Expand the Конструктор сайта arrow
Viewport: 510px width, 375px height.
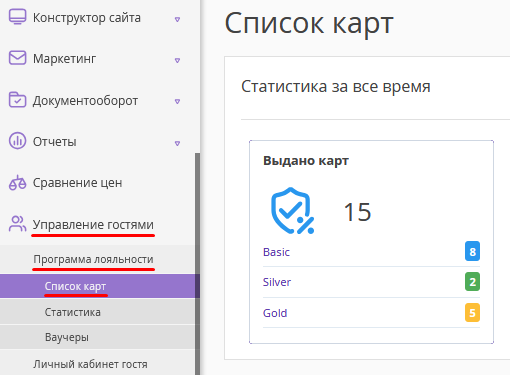[x=177, y=19]
